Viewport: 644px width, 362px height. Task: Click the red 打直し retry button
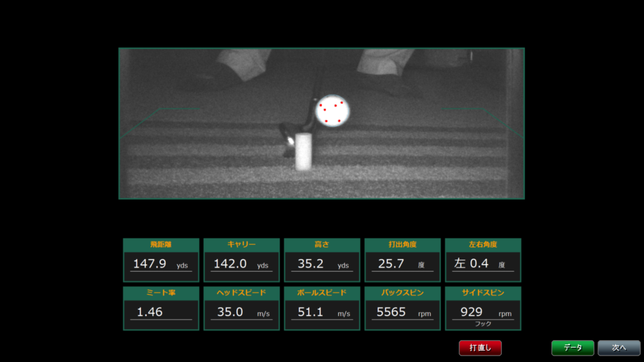480,348
